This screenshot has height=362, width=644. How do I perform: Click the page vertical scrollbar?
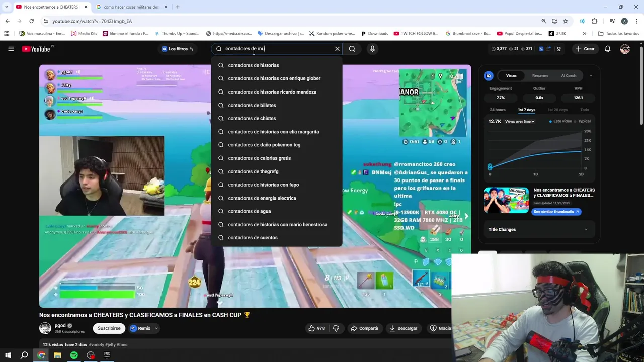pos(641,85)
